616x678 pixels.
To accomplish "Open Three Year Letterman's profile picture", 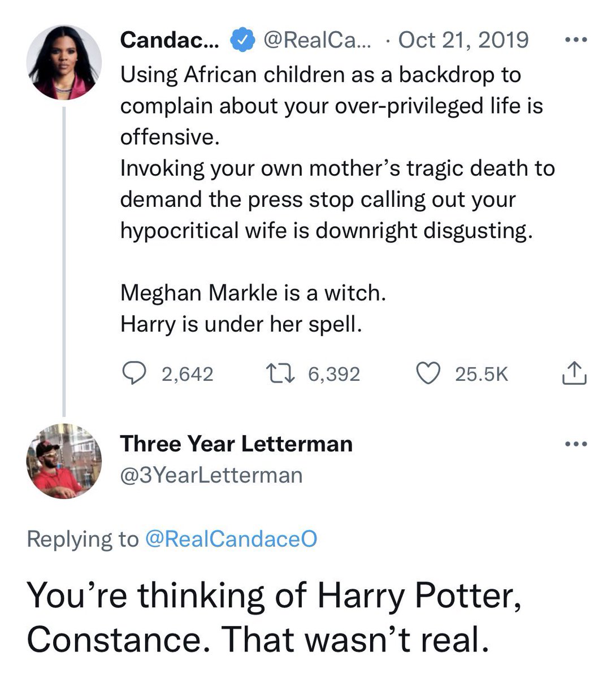I will 64,461.
